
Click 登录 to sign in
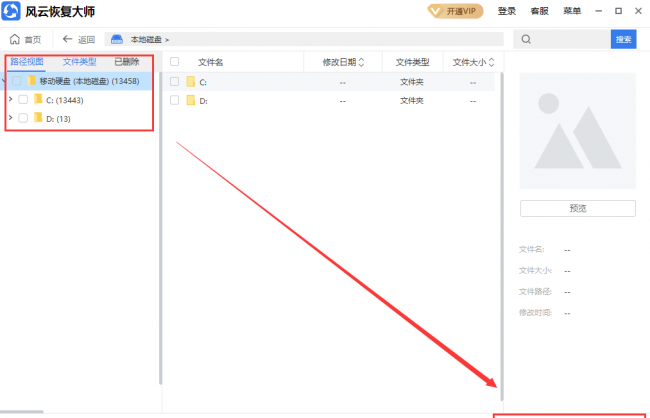point(507,11)
